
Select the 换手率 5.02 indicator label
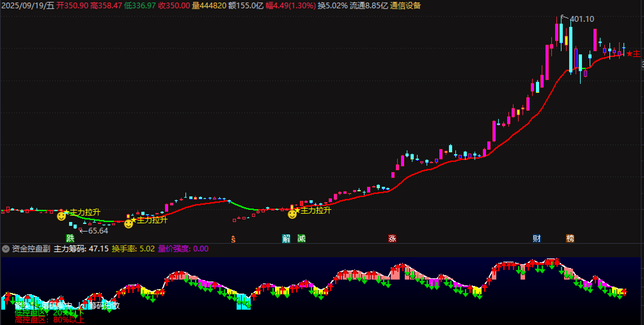click(x=133, y=249)
